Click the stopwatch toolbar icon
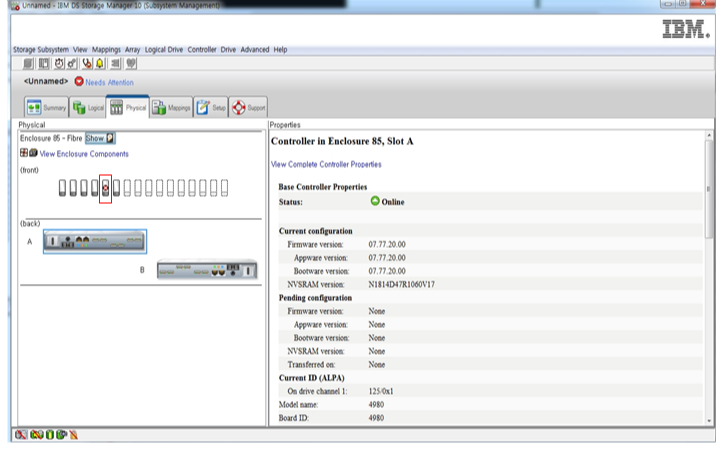Viewport: 727px width, 450px height. tap(59, 63)
